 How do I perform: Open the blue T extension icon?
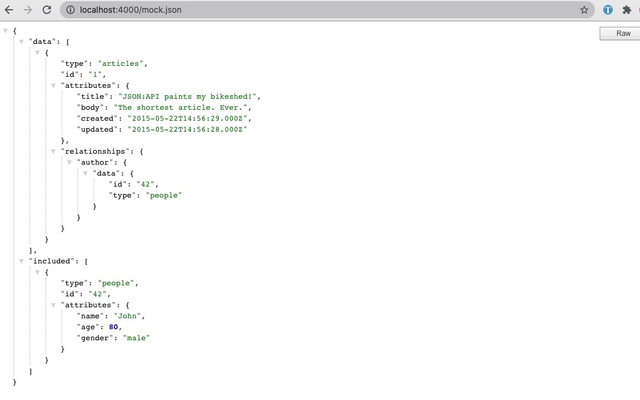point(608,9)
